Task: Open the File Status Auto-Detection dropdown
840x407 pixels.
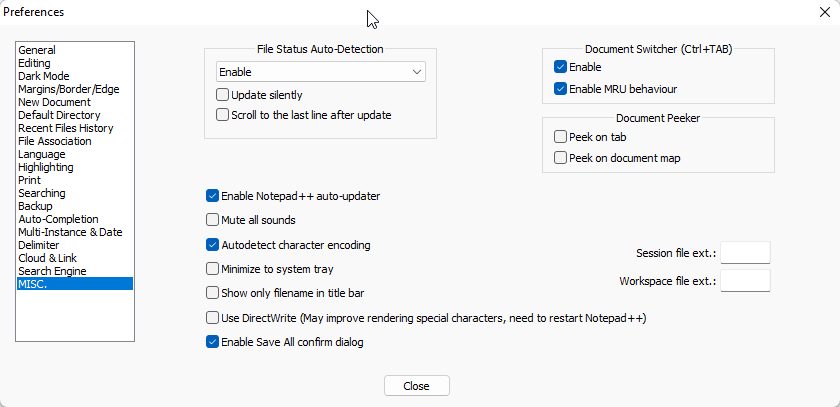Action: (320, 72)
